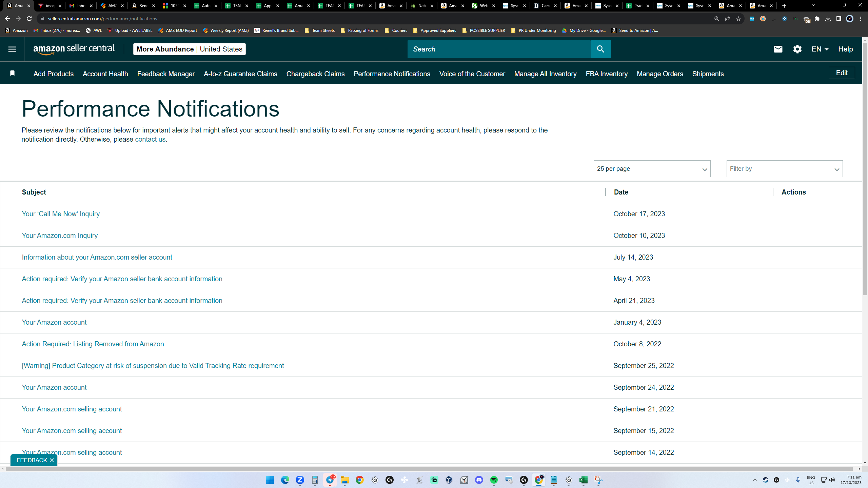Follow the 'contact us' link
The image size is (868, 488).
[x=150, y=139]
